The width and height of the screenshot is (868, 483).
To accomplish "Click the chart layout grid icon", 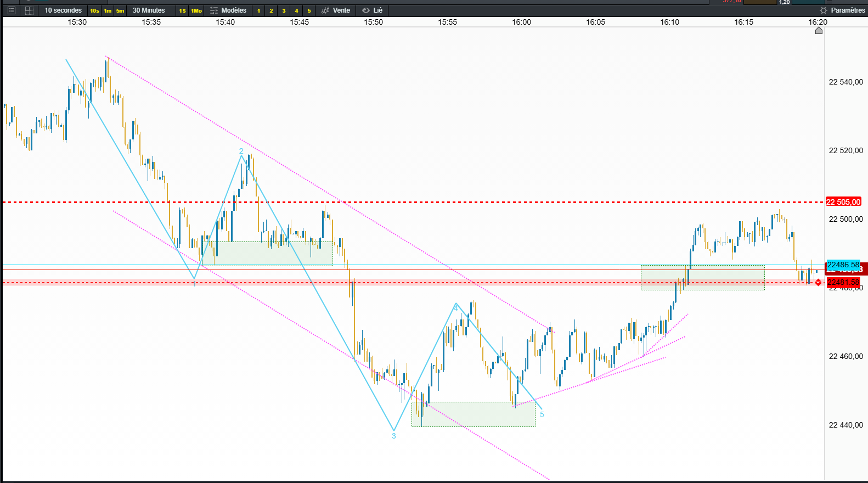I will 30,10.
